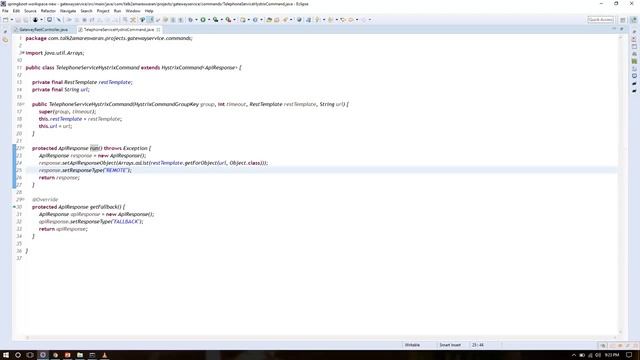Viewport: 640px width, 360px height.
Task: Open the Window menu
Action: point(133,11)
